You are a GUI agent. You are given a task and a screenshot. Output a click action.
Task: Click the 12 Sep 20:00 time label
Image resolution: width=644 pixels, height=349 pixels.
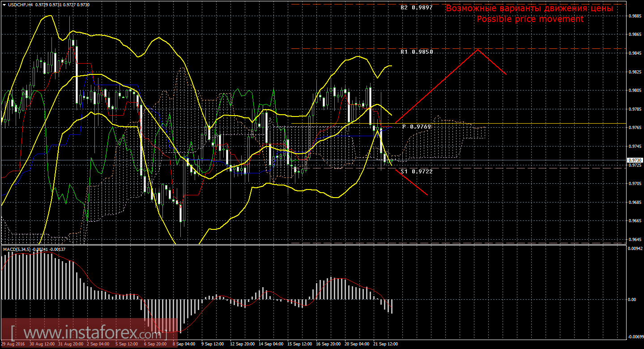[242, 345]
